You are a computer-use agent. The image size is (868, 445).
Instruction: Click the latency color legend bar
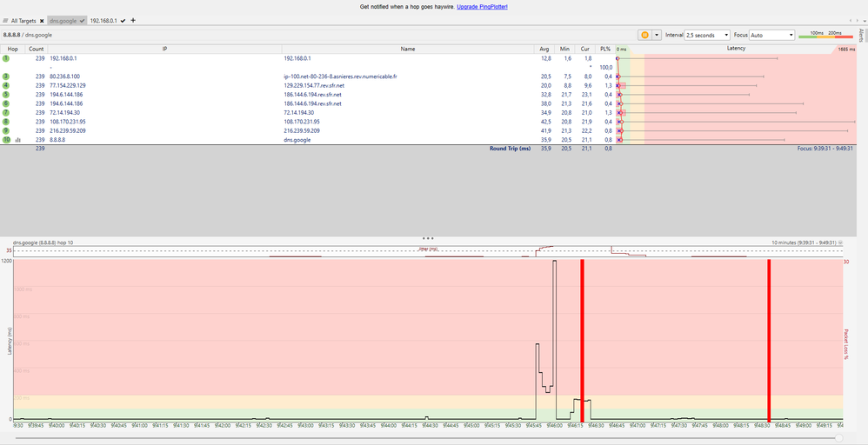[826, 37]
